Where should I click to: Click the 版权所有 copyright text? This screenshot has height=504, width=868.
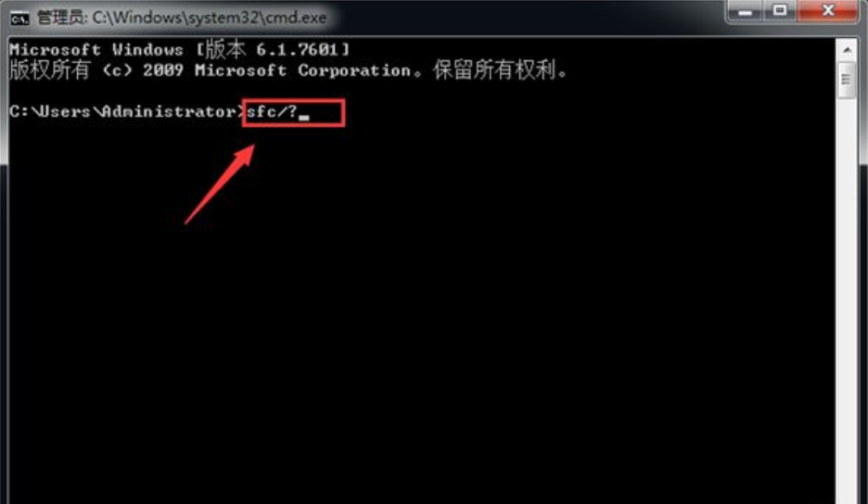[50, 70]
